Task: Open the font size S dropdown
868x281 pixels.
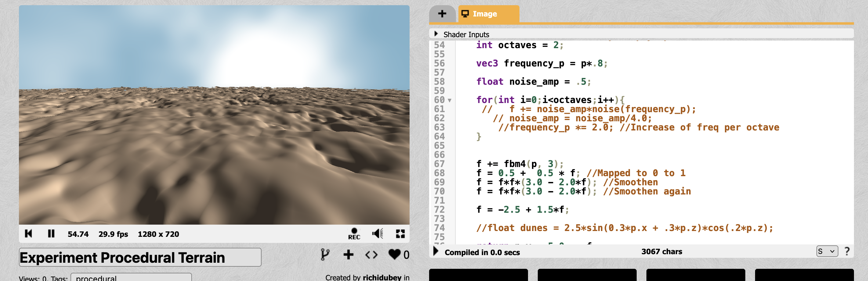Action: tap(826, 251)
